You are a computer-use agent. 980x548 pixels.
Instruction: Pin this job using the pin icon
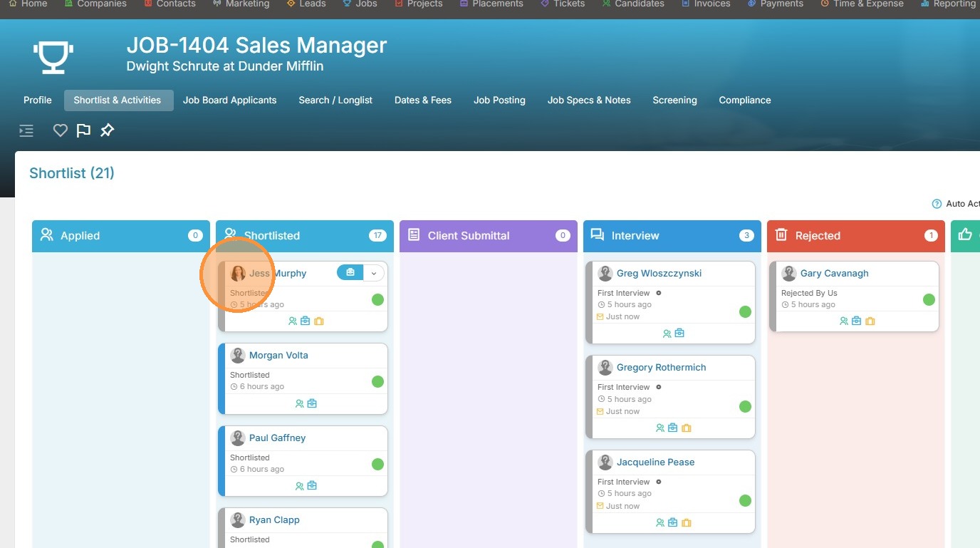[x=107, y=130]
